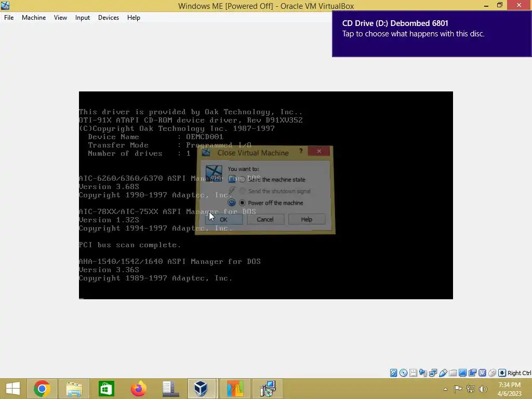The width and height of the screenshot is (532, 399).
Task: Show hidden system tray icons
Action: tap(445, 389)
